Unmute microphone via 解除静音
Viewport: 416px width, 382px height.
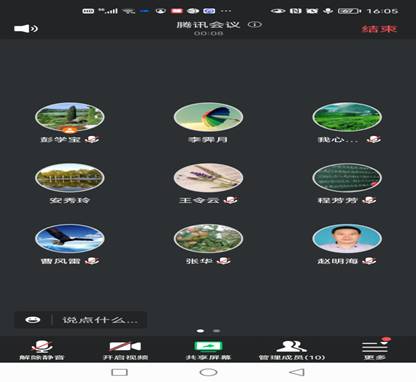42,350
